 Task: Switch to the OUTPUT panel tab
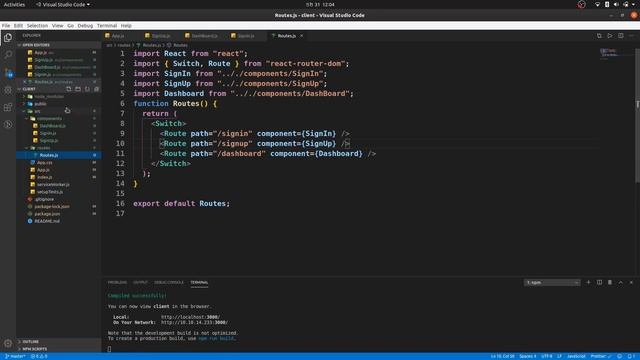pyautogui.click(x=140, y=282)
